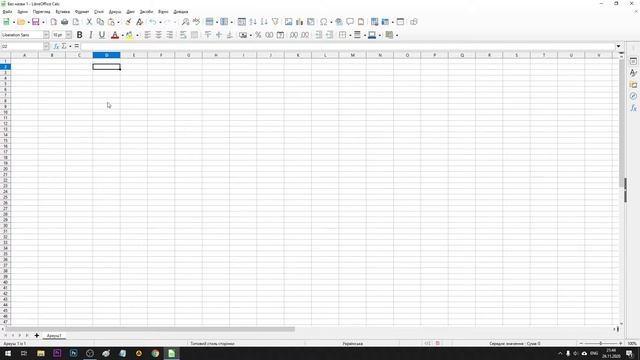
Task: Open the font color dropdown arrow
Action: click(x=122, y=36)
